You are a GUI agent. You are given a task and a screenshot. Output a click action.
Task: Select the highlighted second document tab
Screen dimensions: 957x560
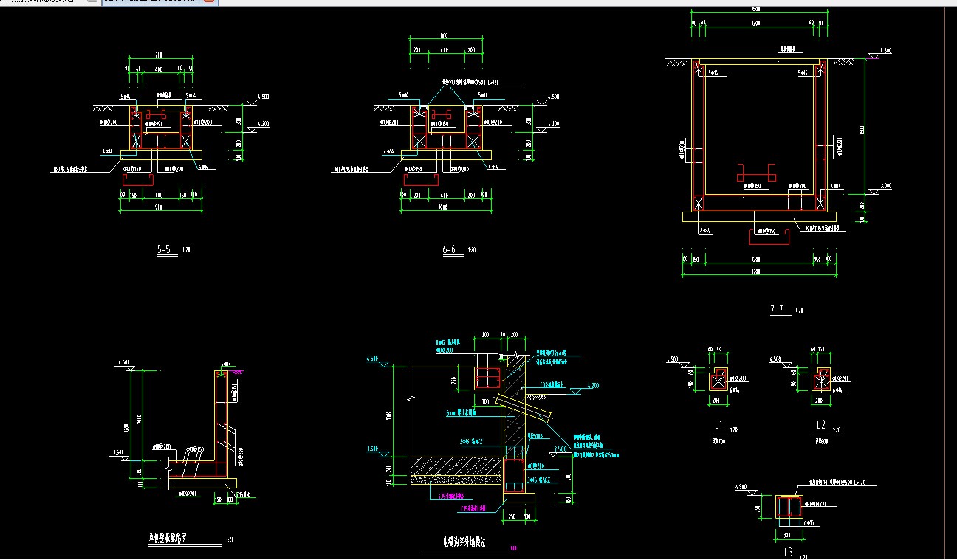[x=151, y=2]
